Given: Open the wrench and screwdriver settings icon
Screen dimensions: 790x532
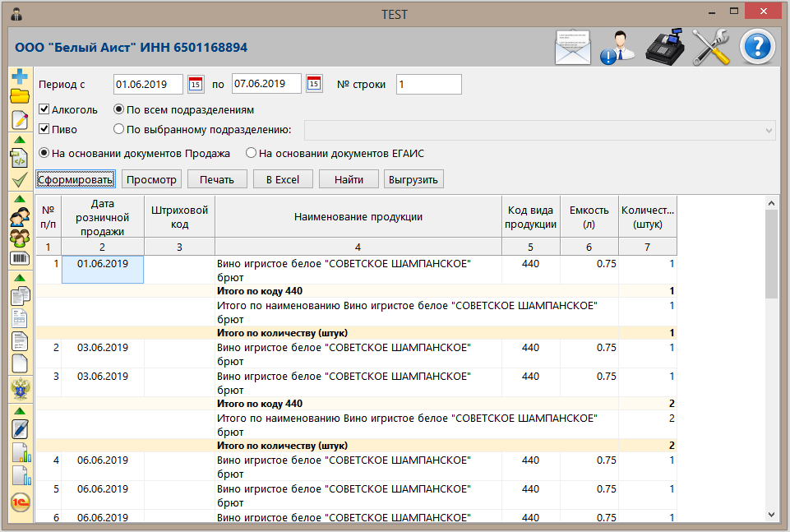Looking at the screenshot, I should (x=711, y=47).
